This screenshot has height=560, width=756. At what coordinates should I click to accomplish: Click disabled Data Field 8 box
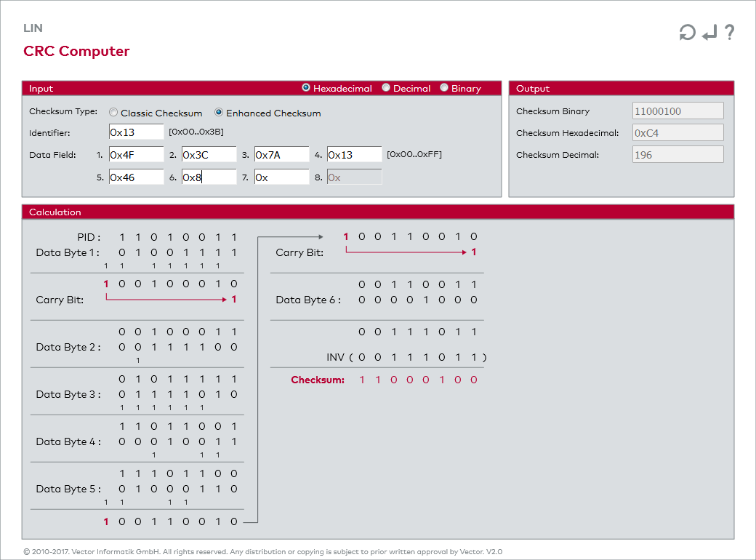354,177
